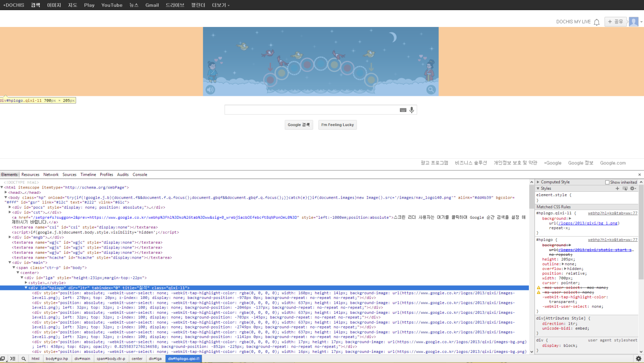Click inside the Google search input field
The width and height of the screenshot is (644, 363).
(311, 110)
